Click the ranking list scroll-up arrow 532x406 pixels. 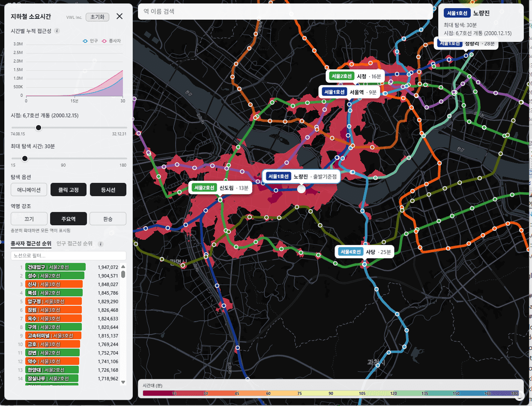(x=123, y=266)
